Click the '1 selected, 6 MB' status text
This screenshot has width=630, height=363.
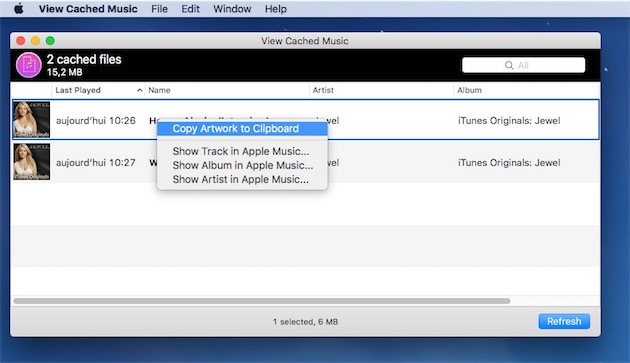click(x=305, y=322)
